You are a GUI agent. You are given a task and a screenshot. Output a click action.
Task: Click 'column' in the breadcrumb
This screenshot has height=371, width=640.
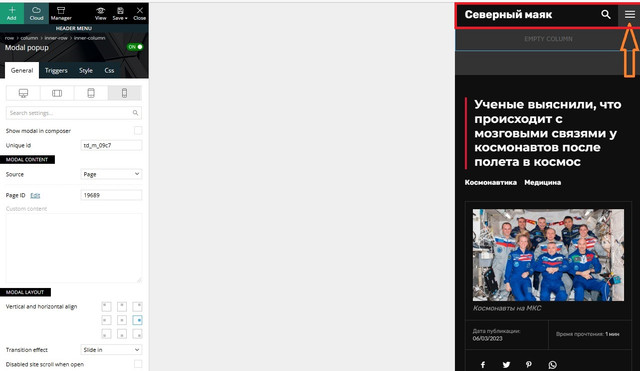(29, 38)
